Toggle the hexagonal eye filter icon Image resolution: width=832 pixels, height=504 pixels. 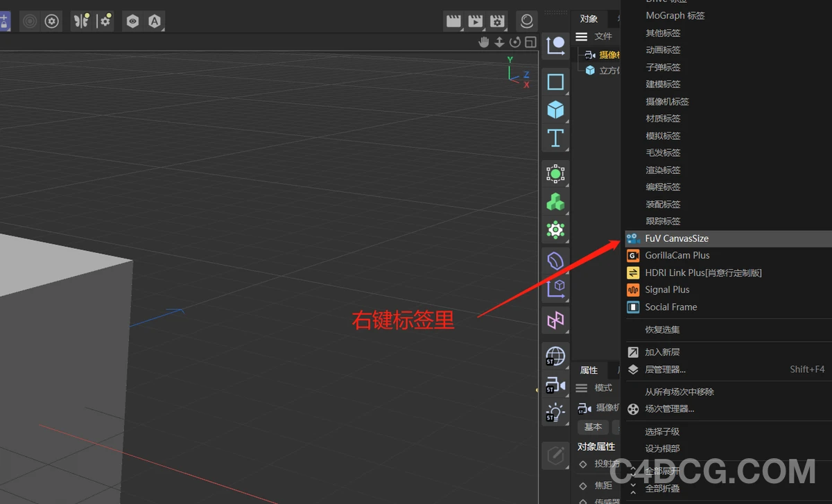point(132,21)
